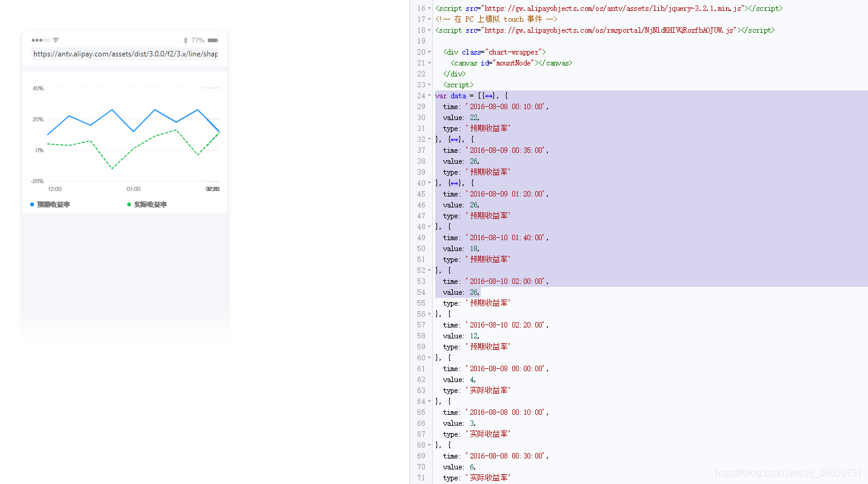Click the 01:00 x-axis label
868x484 pixels.
[x=133, y=189]
